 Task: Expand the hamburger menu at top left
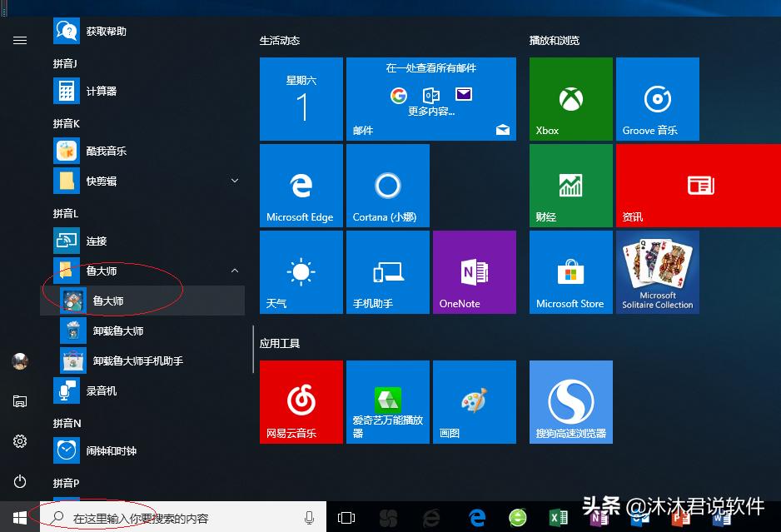pyautogui.click(x=20, y=40)
